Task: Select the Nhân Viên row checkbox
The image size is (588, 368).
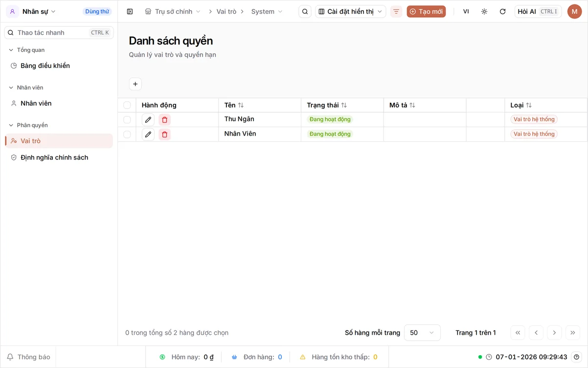Action: (127, 135)
